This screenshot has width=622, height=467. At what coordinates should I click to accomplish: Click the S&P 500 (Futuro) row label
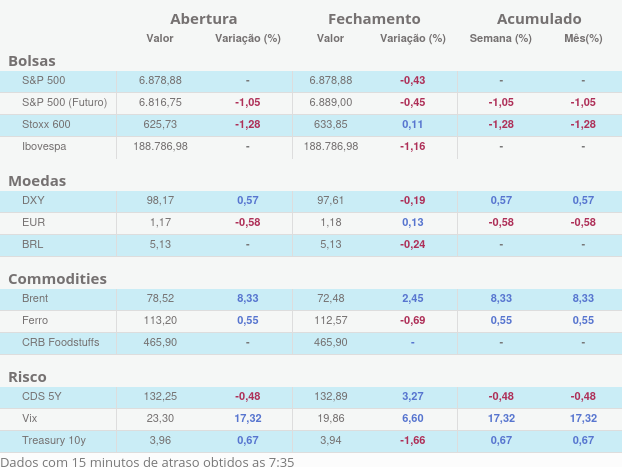(64, 102)
